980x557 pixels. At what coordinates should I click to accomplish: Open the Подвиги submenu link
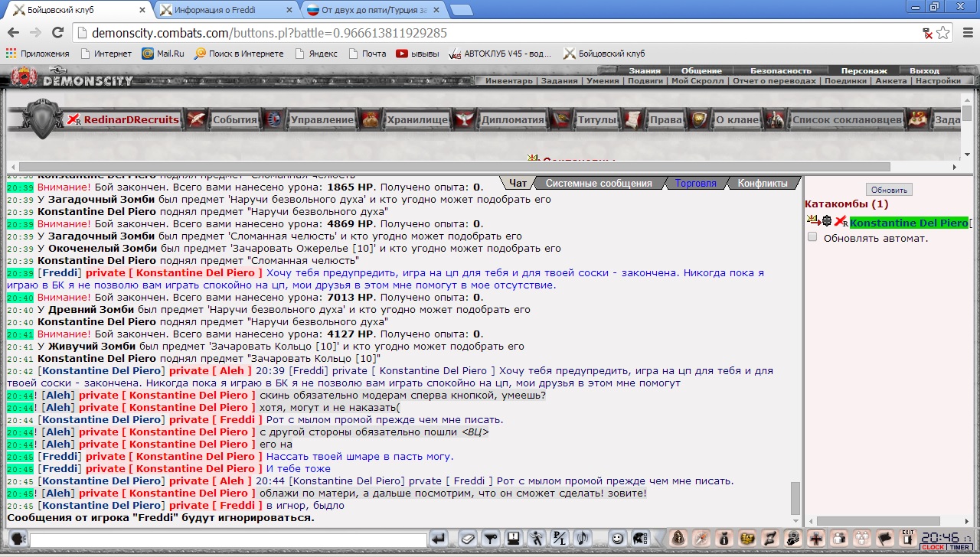pyautogui.click(x=645, y=80)
